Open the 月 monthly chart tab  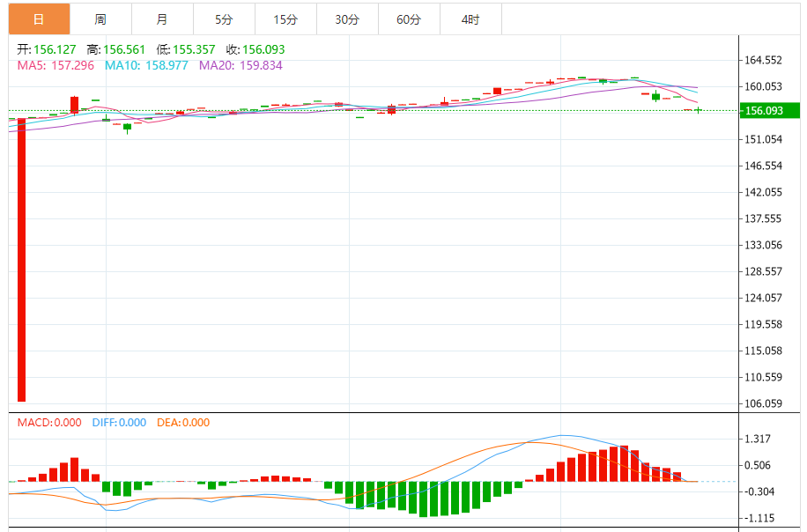pyautogui.click(x=162, y=19)
